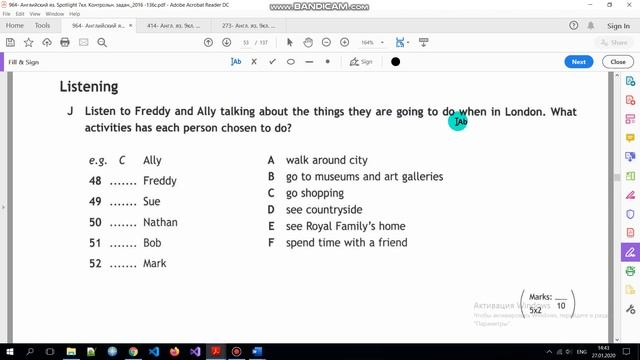Open Google Chrome from the taskbar
The image size is (640, 360).
(133, 351)
